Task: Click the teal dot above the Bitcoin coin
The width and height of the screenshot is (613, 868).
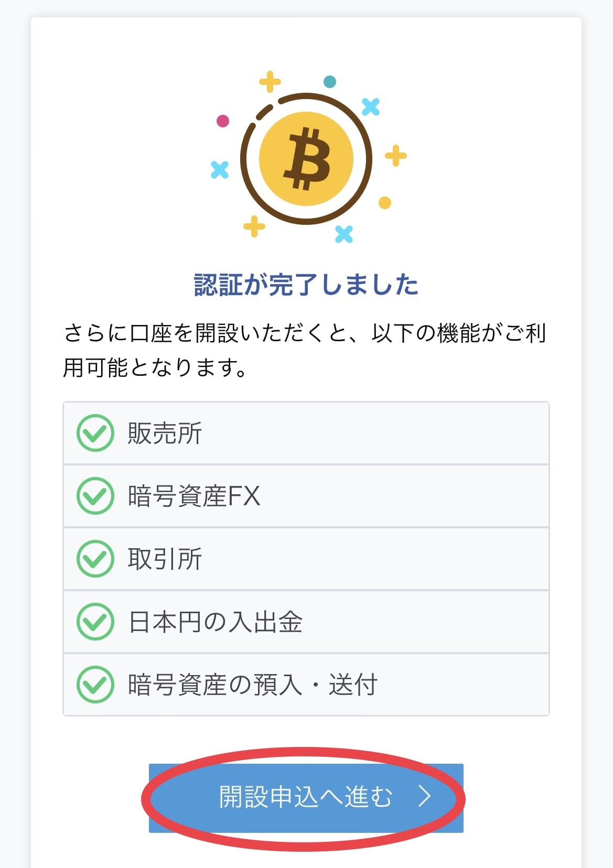Action: 330,82
